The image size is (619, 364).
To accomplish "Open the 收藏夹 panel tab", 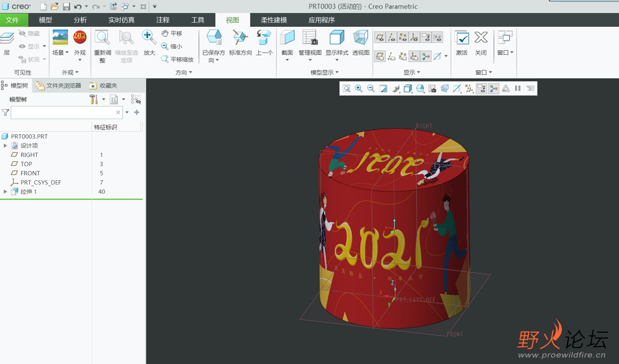I will pyautogui.click(x=103, y=86).
